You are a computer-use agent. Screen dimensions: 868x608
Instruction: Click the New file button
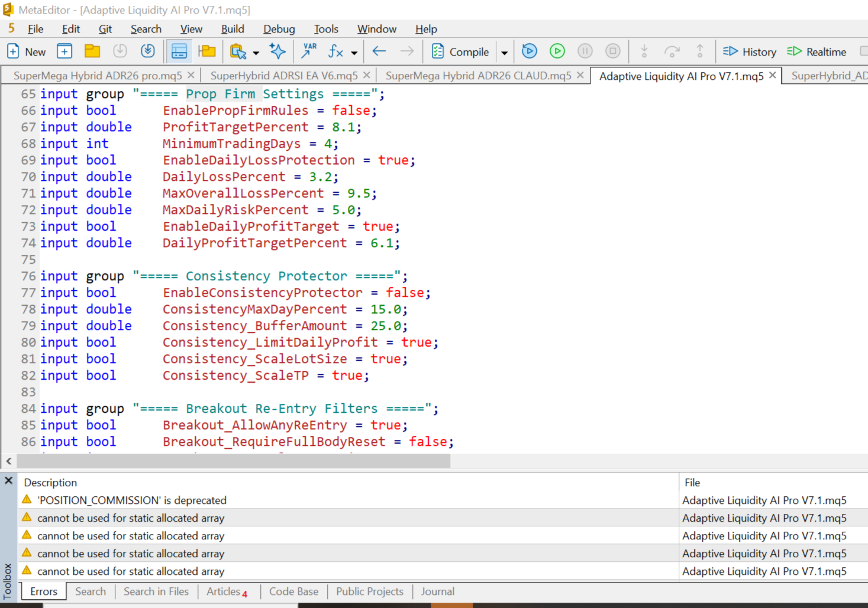point(26,51)
